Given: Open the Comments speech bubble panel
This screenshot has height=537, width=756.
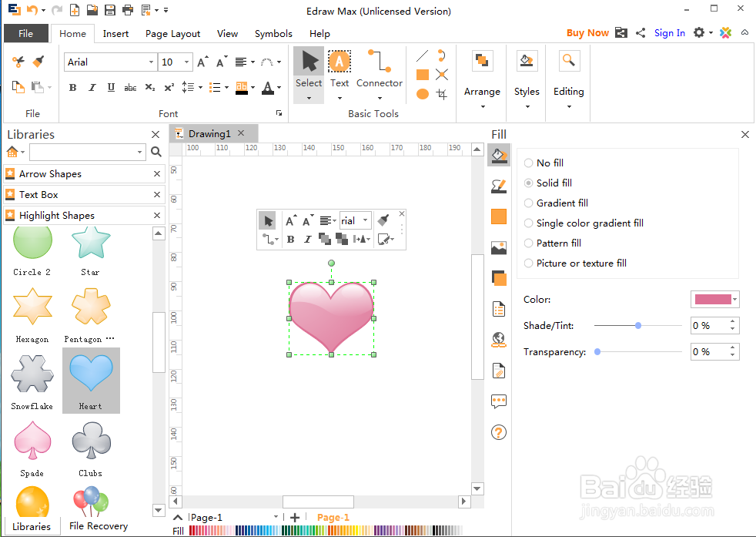Looking at the screenshot, I should click(499, 401).
